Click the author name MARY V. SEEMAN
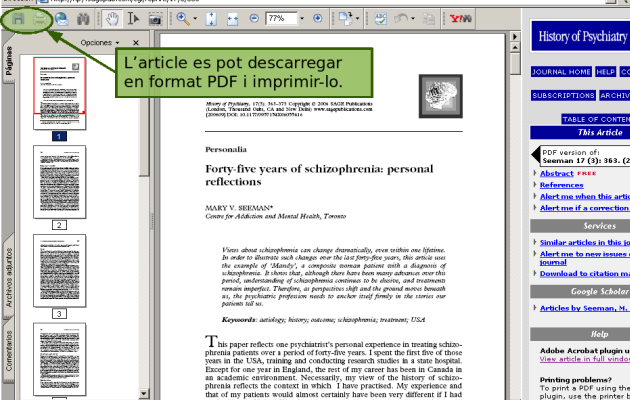The image size is (630, 400). pos(239,208)
